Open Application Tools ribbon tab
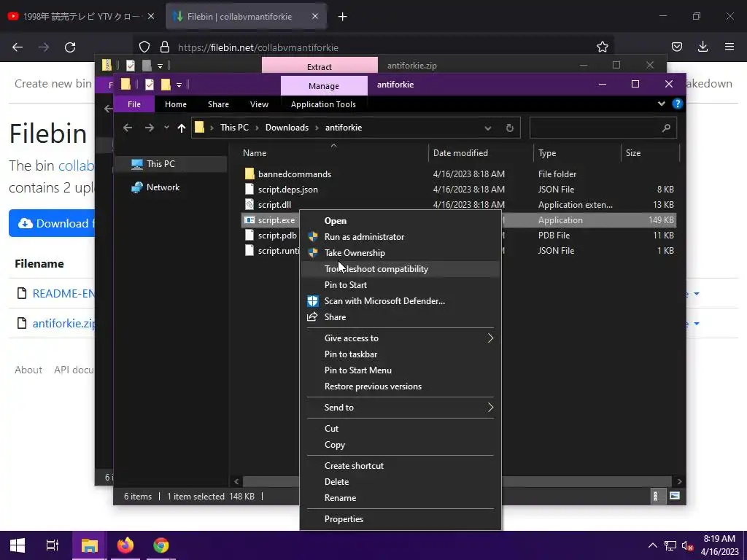This screenshot has height=560, width=747. pyautogui.click(x=323, y=104)
